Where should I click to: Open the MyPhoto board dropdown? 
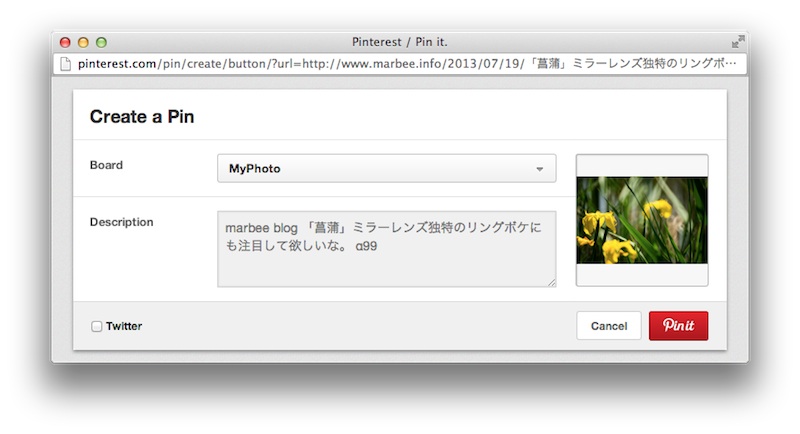coord(385,169)
